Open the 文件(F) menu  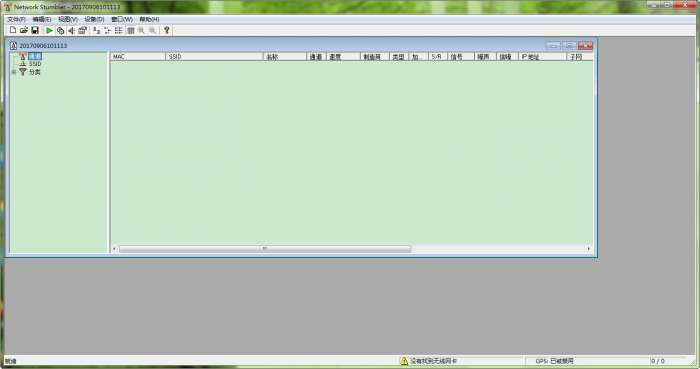[x=17, y=19]
